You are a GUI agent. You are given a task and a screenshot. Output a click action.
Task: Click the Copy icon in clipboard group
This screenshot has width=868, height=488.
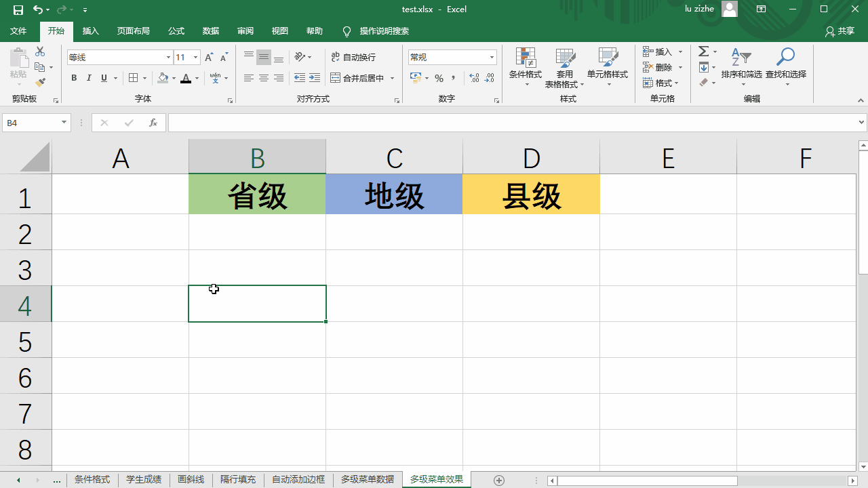[x=40, y=67]
